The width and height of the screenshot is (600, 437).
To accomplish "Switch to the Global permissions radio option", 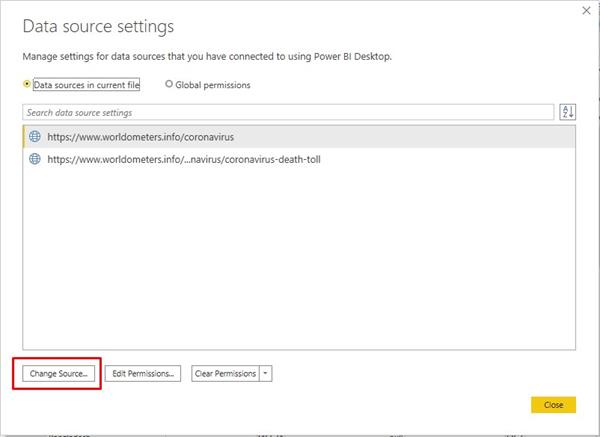I will 168,85.
